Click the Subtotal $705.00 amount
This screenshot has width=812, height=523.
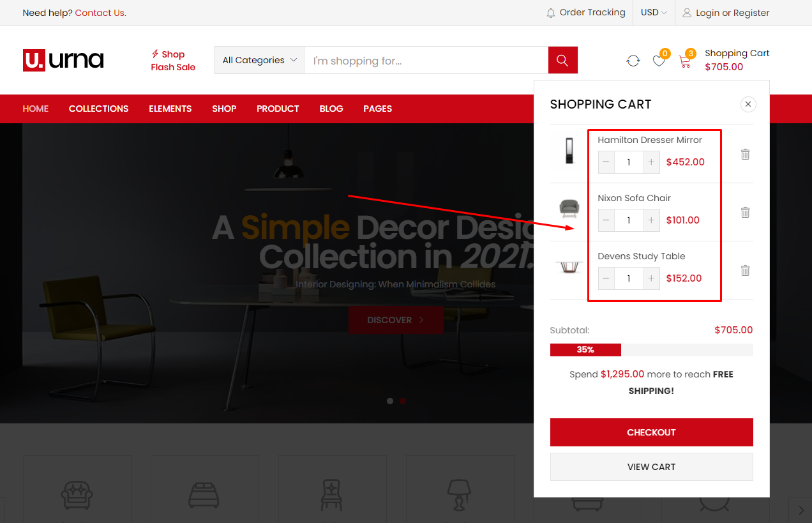pyautogui.click(x=733, y=330)
